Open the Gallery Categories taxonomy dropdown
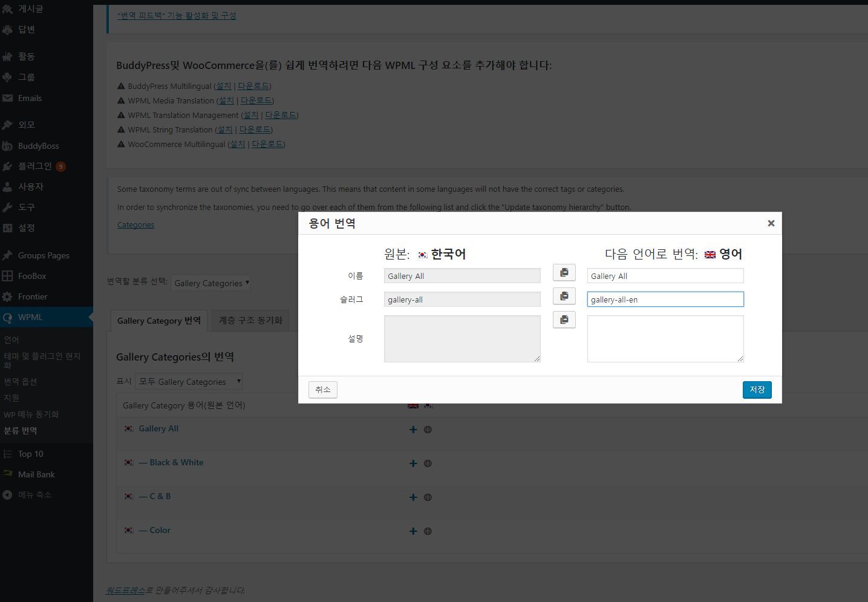The height and width of the screenshot is (602, 868). tap(211, 283)
